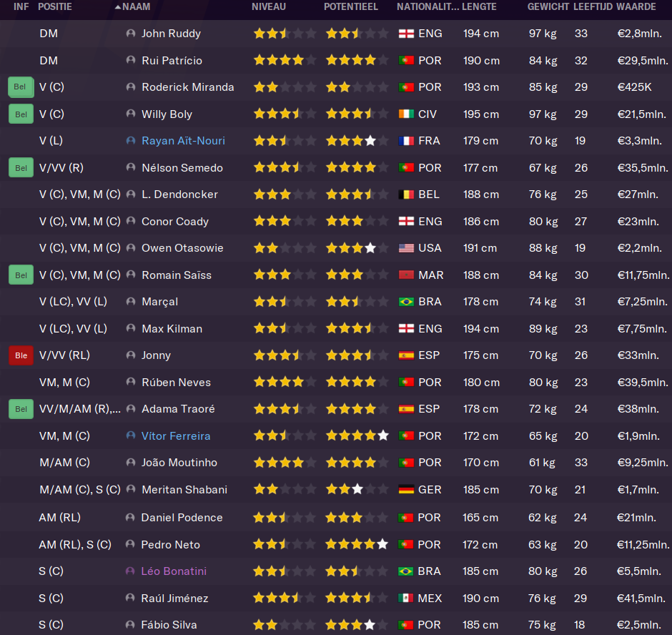Click the person icon beside Conor Coady
672x635 pixels.
click(x=131, y=221)
